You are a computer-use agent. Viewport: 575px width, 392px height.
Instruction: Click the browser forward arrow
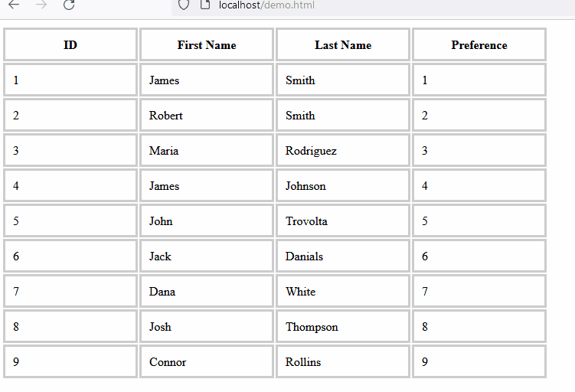coord(41,5)
